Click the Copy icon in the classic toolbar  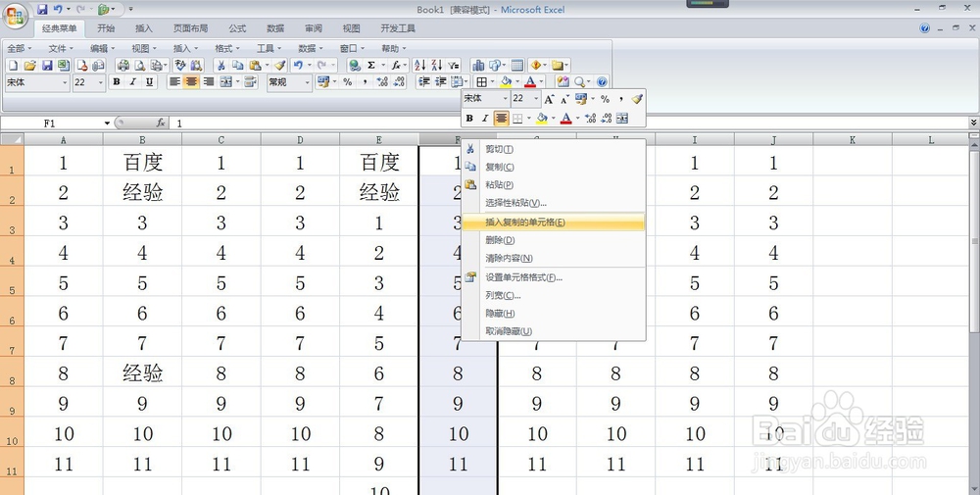[x=238, y=65]
